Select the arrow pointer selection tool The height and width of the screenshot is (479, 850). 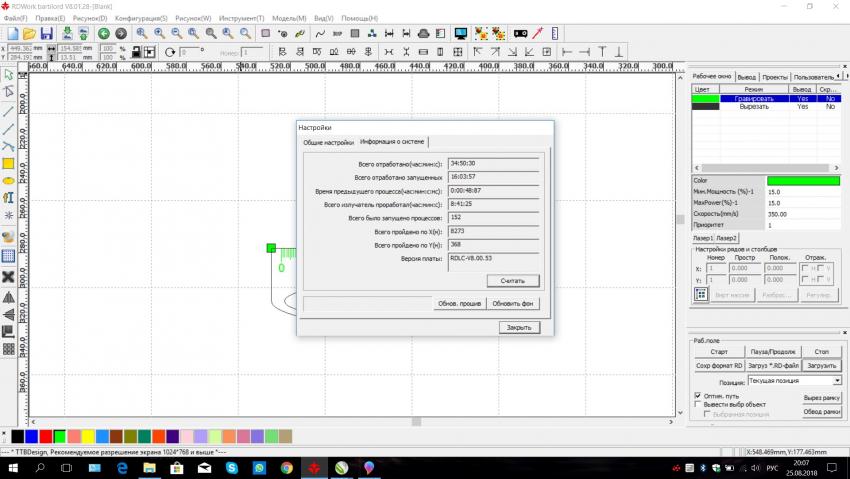coord(8,74)
